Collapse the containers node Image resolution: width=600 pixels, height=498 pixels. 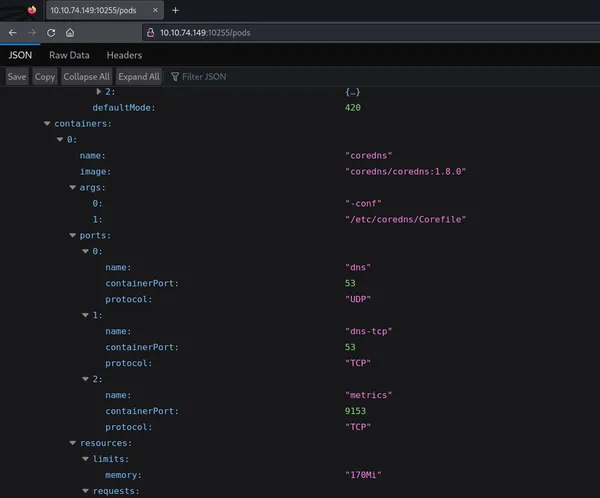[47, 124]
